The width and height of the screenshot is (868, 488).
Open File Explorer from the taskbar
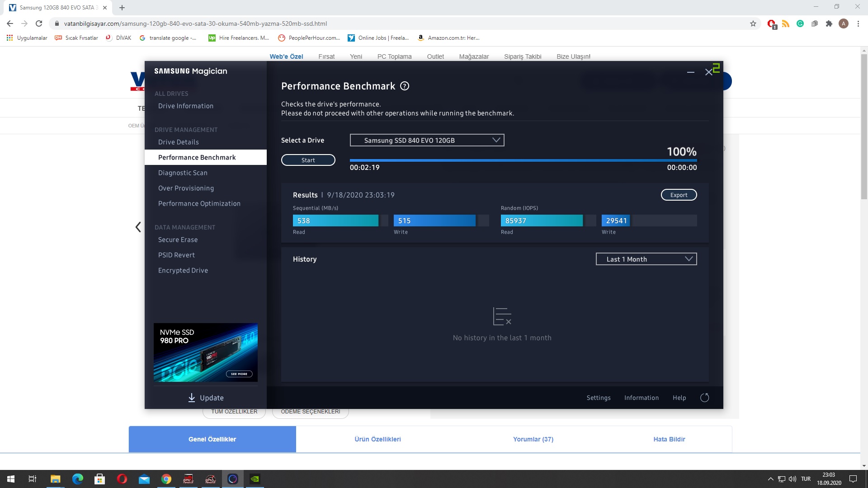click(x=55, y=479)
